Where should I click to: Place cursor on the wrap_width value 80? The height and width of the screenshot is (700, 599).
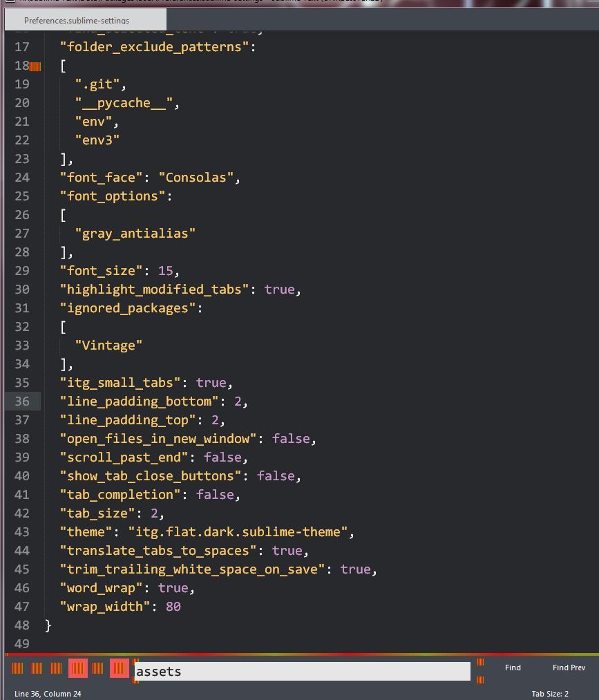coord(173,607)
